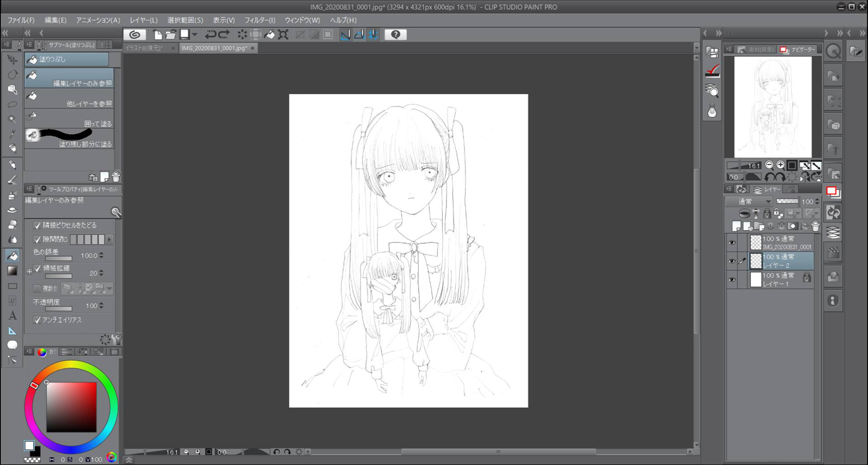Open the フィルター(I) menu

[x=259, y=20]
